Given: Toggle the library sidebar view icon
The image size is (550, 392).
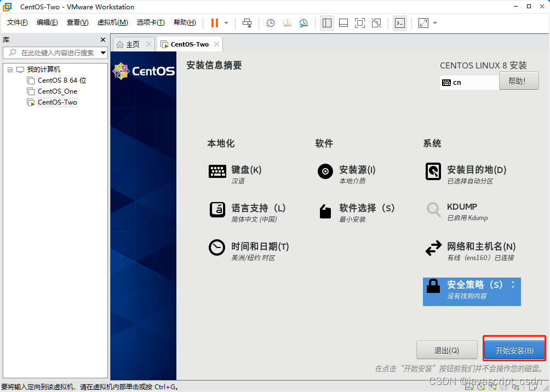Looking at the screenshot, I should tap(327, 23).
